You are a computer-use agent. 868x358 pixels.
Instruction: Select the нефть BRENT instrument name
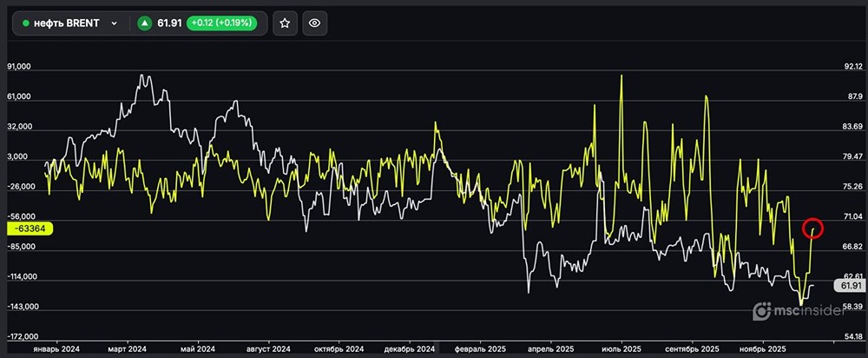(67, 23)
